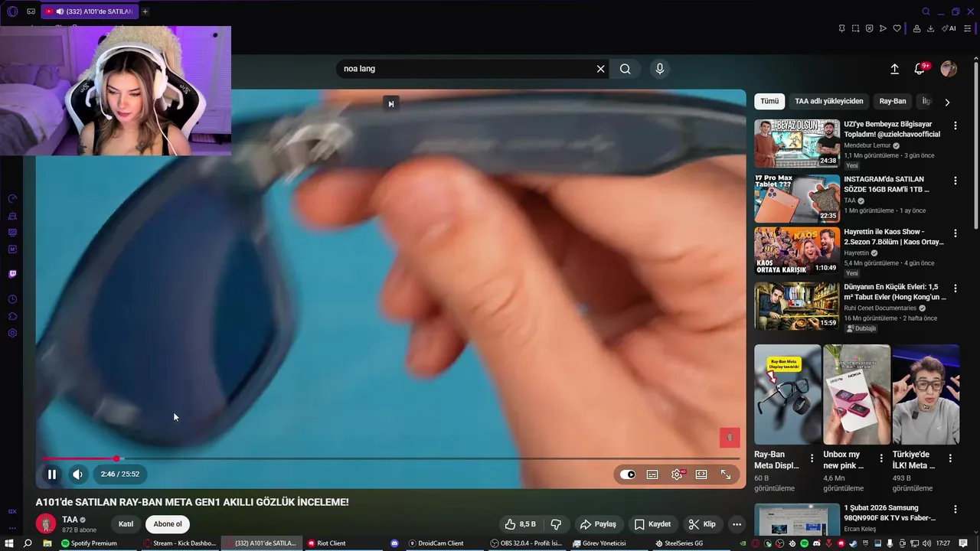
Task: Open 'UZI'ye Bembeyaz Bilgisayar Topladım' video thumbnail
Action: 797,143
